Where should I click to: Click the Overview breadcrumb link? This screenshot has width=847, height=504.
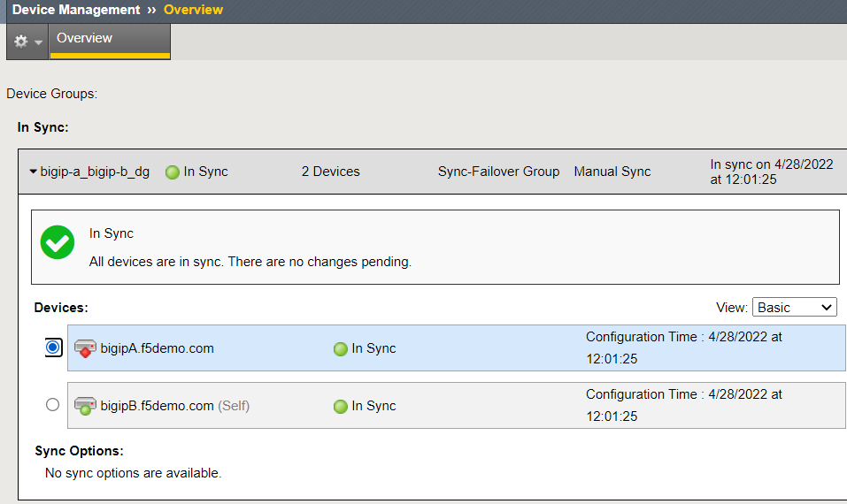click(193, 10)
